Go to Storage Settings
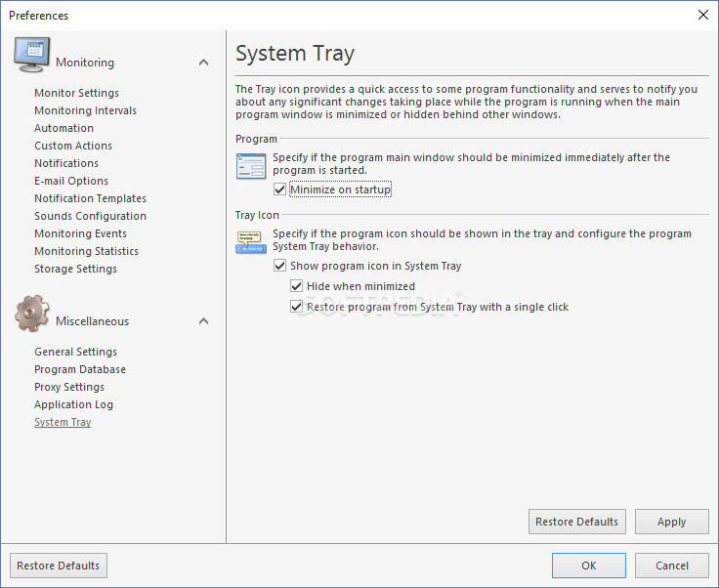 75,269
